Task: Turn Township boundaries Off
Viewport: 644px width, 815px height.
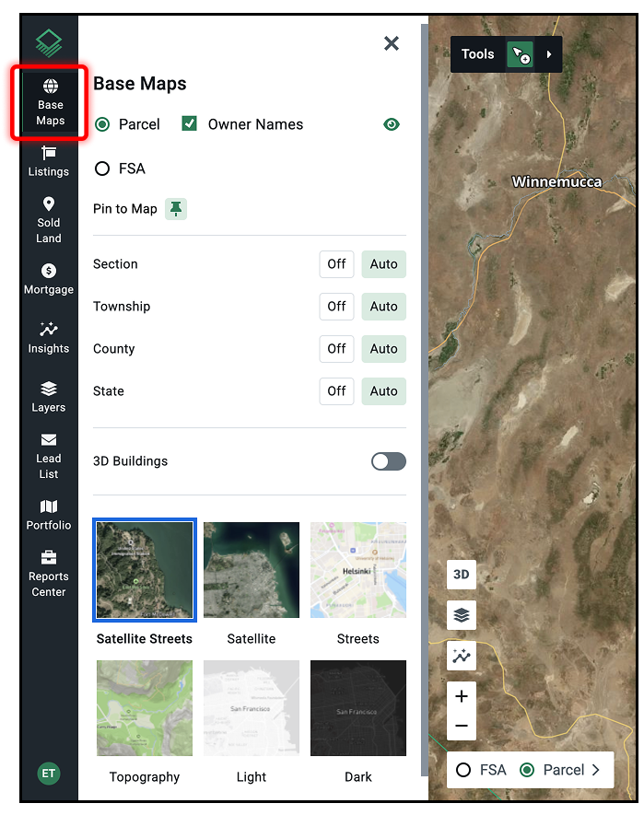Action: coord(336,306)
